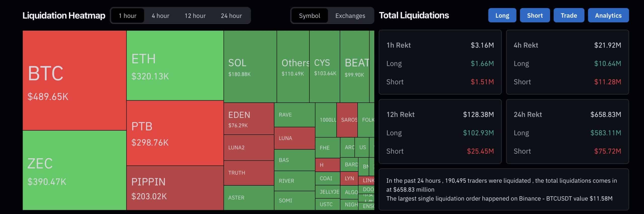Select the 1 hour timeframe

pyautogui.click(x=128, y=16)
